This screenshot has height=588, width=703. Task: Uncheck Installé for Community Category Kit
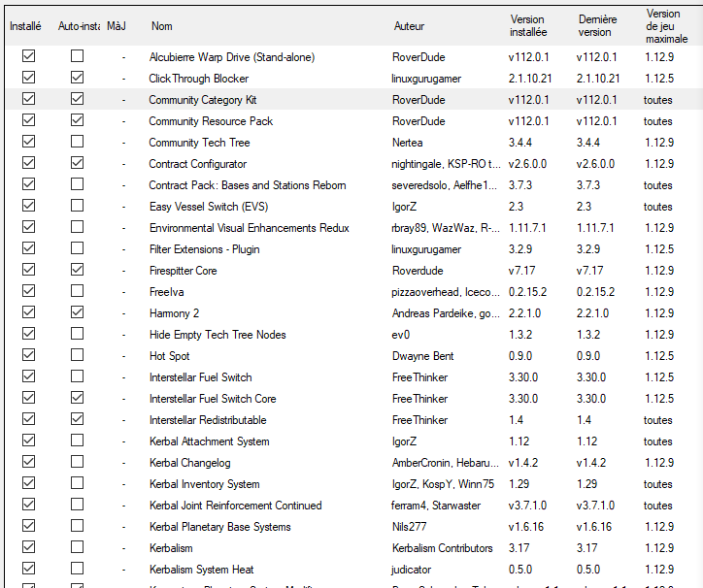pyautogui.click(x=29, y=99)
